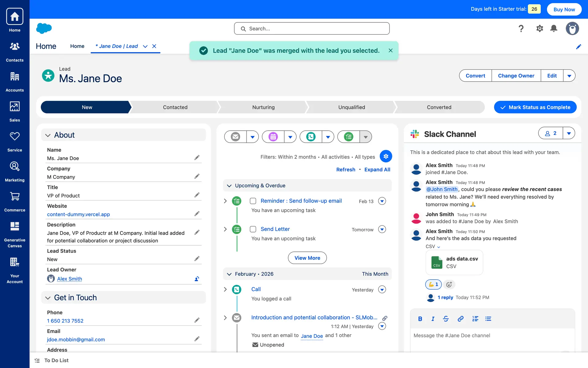Click into the global Search field

click(x=312, y=29)
